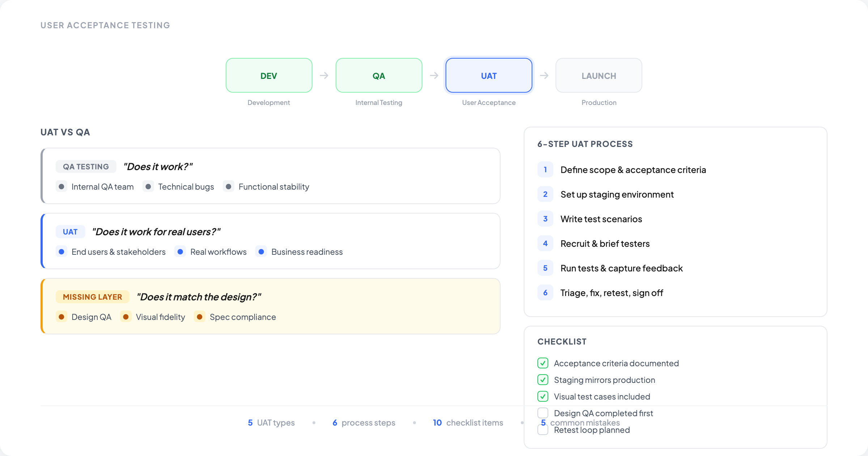Check the Design QA completed first box
The width and height of the screenshot is (868, 456).
(543, 413)
